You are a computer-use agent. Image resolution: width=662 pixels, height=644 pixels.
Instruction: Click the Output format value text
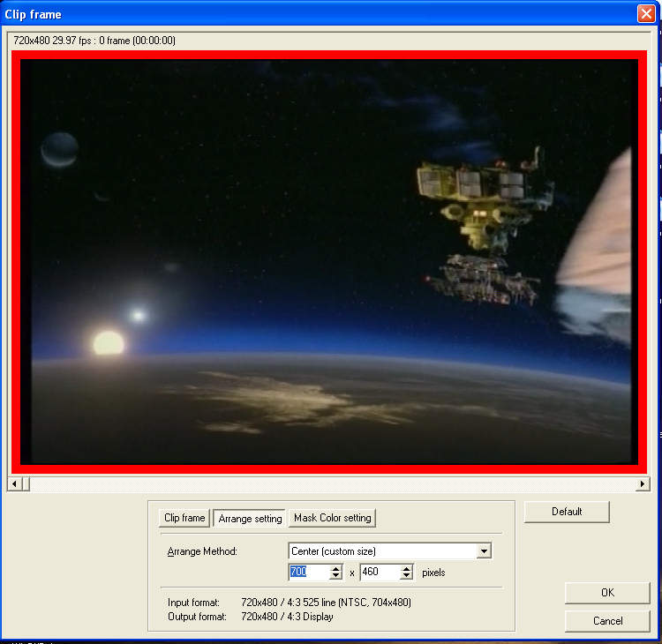click(x=287, y=617)
